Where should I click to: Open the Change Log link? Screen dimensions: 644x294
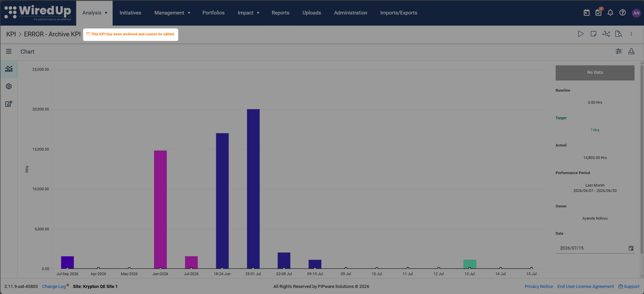tap(54, 287)
